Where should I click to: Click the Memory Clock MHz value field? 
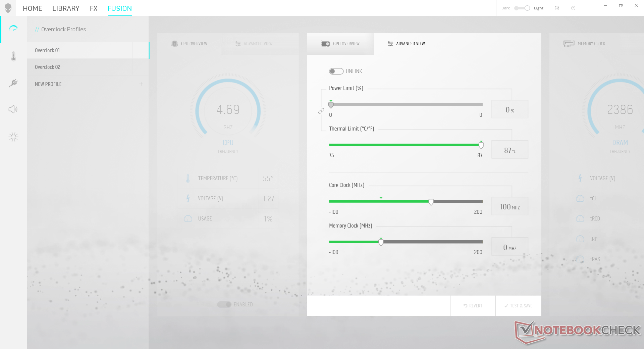(509, 247)
